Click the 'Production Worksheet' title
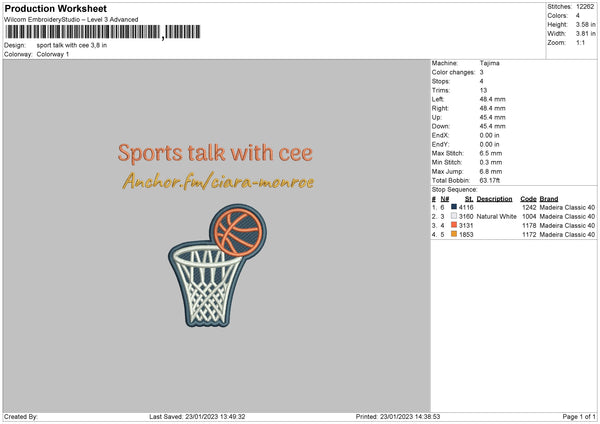 pos(55,8)
